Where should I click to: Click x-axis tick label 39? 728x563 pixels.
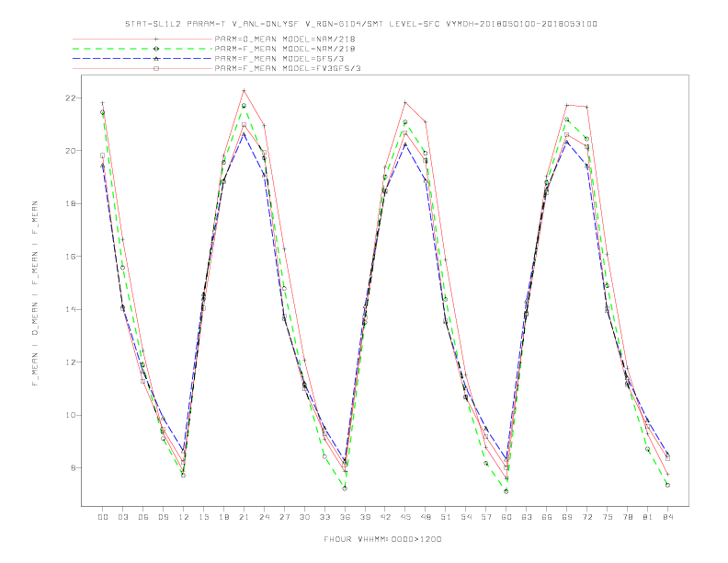(x=366, y=517)
